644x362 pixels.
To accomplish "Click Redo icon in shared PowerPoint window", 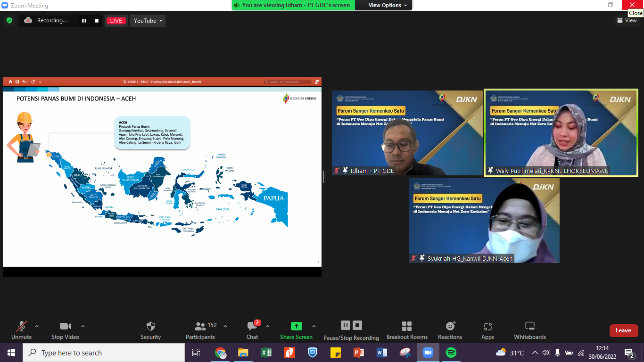I will coord(33,82).
